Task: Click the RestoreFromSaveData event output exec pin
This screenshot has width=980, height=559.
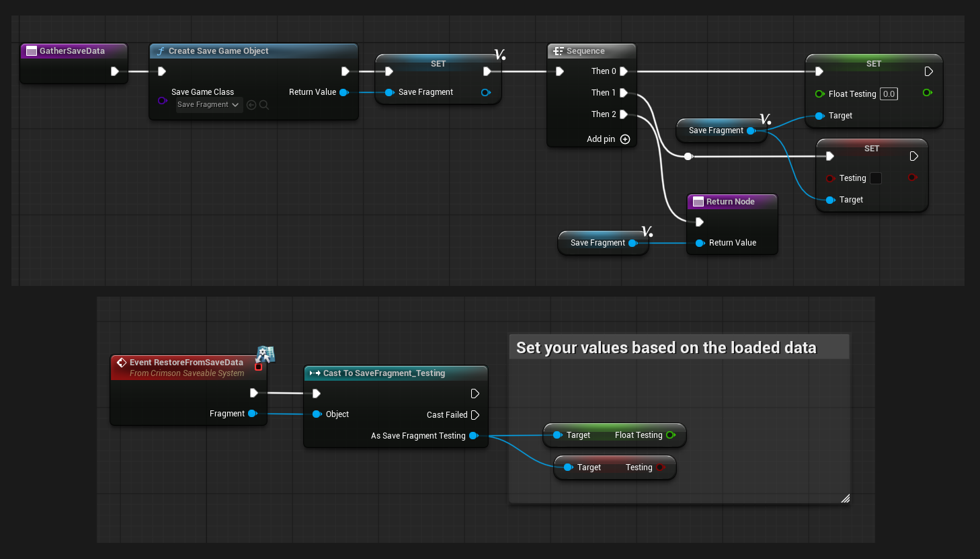Action: click(x=253, y=393)
